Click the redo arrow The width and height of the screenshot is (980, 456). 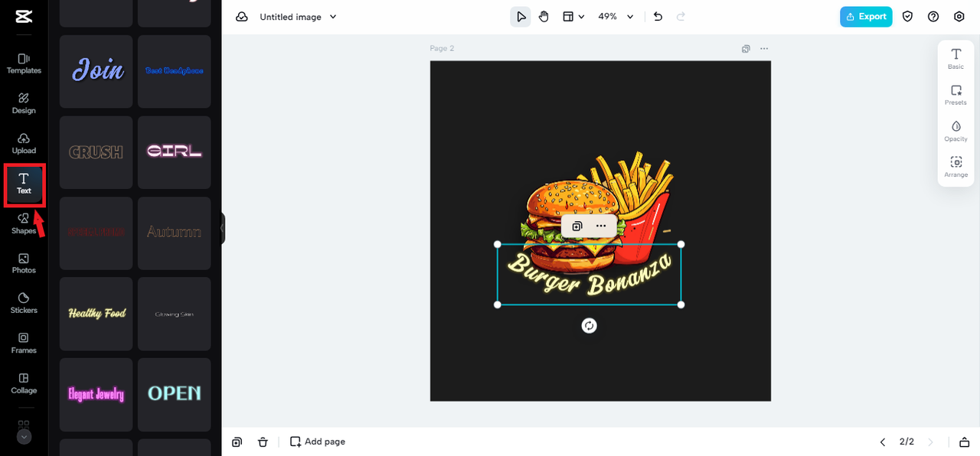pos(681,17)
